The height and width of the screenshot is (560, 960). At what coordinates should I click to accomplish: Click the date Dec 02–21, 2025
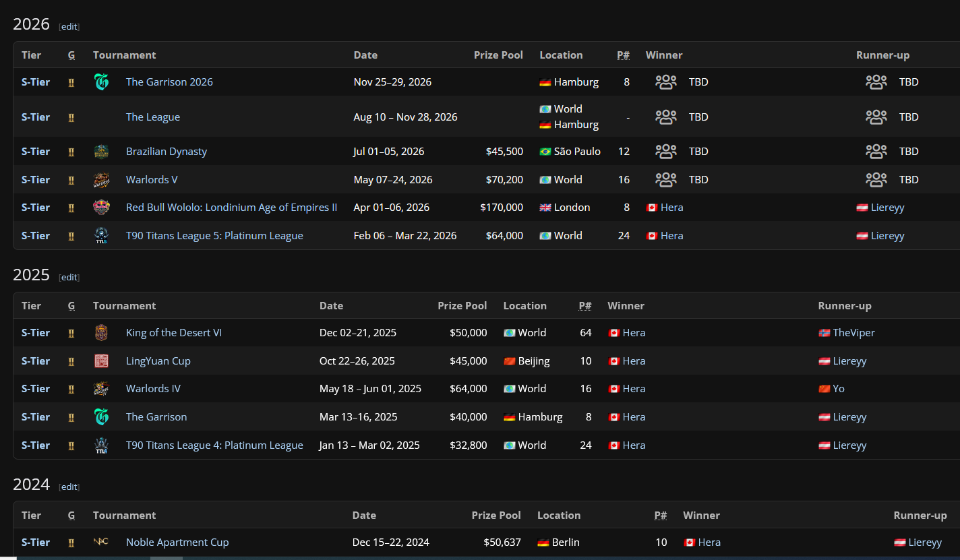pos(358,333)
